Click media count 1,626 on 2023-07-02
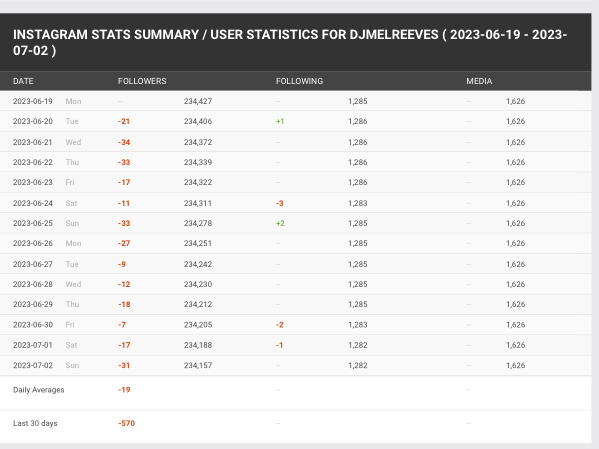Screen dimensions: 599x449 click(515, 365)
